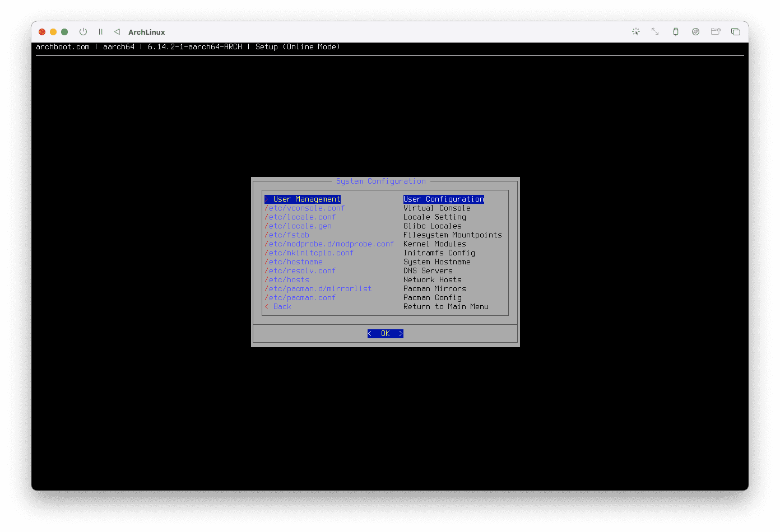Click the Initramfs Config description
The height and width of the screenshot is (532, 780).
pos(439,253)
